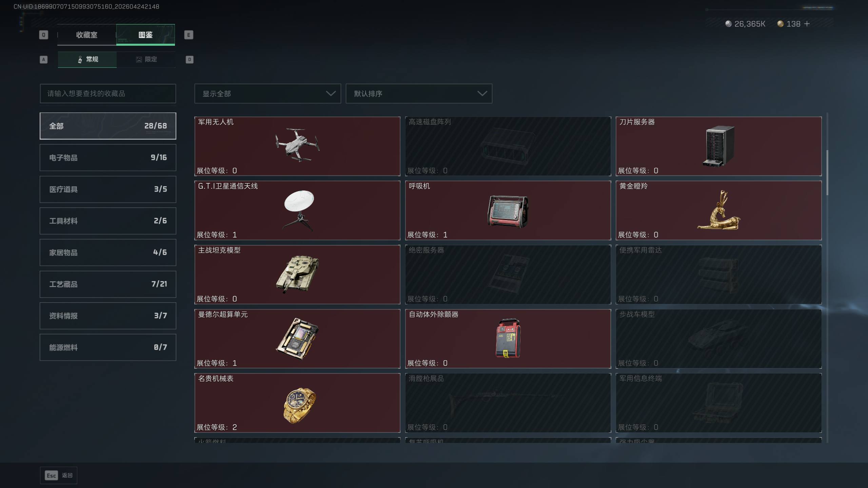Screen dimensions: 868x488
Task: Add premium currency with plus icon
Action: [x=807, y=24]
